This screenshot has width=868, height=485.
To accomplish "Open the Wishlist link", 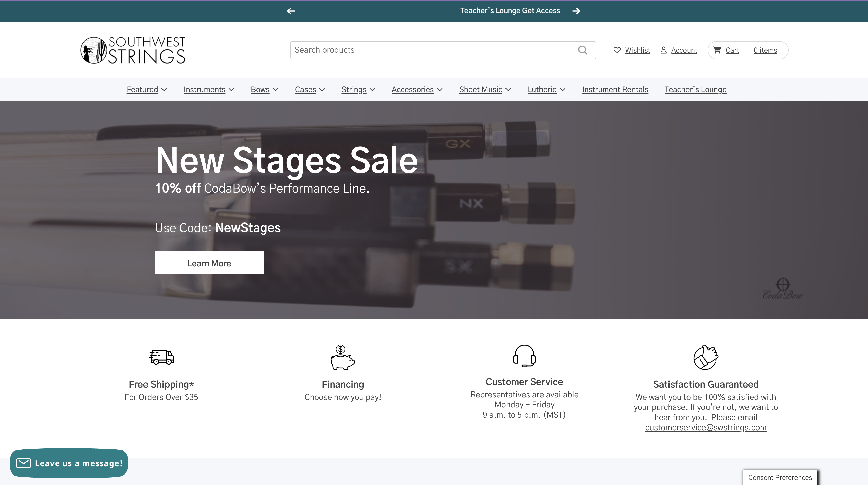I will [638, 50].
